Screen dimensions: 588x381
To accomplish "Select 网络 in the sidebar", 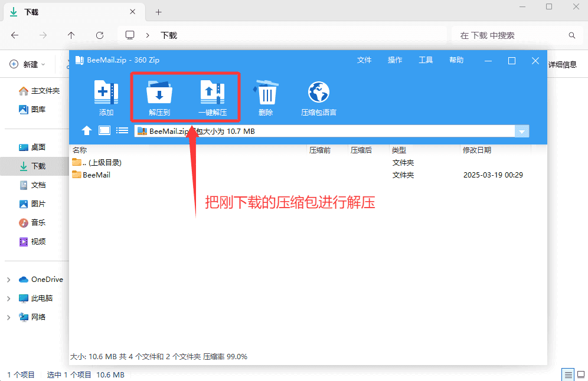I will pyautogui.click(x=32, y=317).
